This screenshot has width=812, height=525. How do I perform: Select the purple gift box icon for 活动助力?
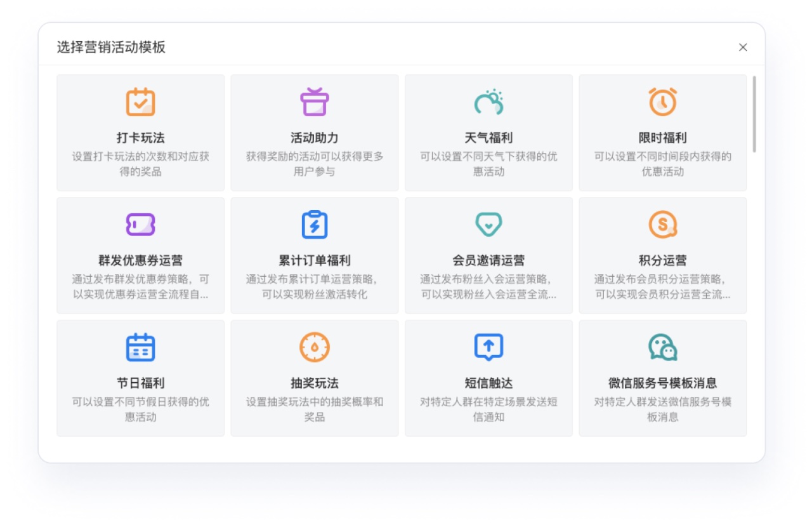pyautogui.click(x=314, y=102)
